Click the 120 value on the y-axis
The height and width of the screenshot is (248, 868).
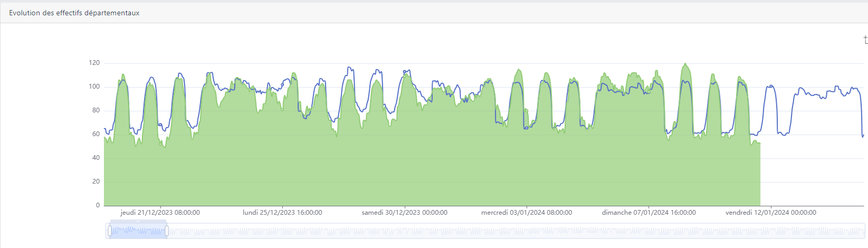tap(94, 63)
